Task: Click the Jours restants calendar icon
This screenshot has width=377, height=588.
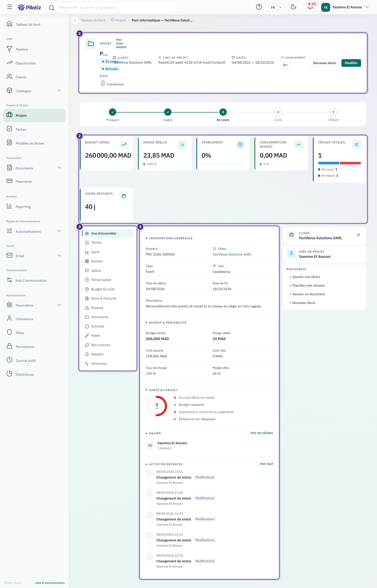Action: tap(124, 196)
